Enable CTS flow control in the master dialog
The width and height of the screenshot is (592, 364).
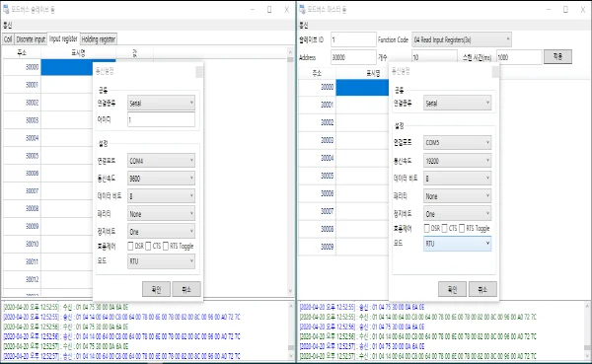(x=444, y=228)
